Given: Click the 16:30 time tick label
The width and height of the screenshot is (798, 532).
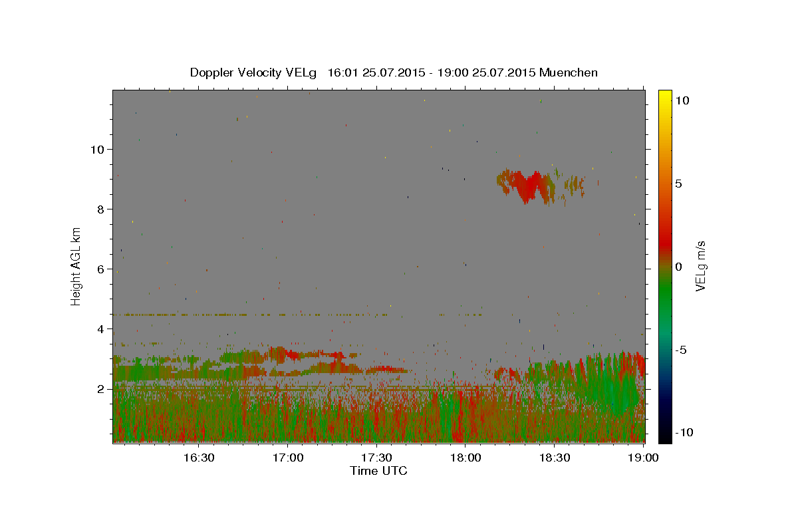Looking at the screenshot, I should (199, 458).
